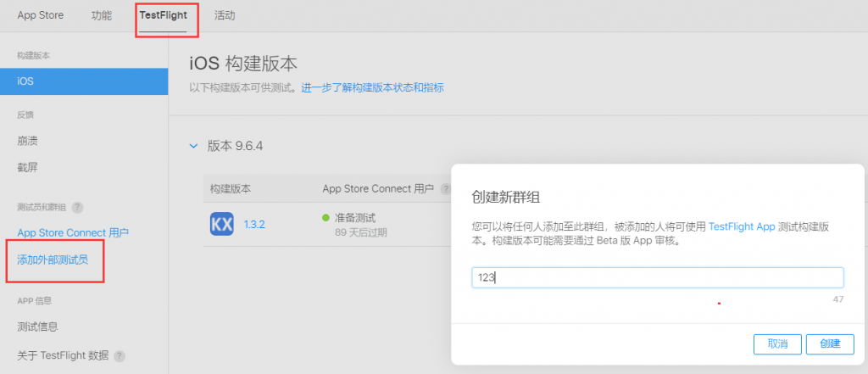868x374 pixels.
Task: Click help icon beside 关于 TestFlight 数据
Action: tap(119, 356)
